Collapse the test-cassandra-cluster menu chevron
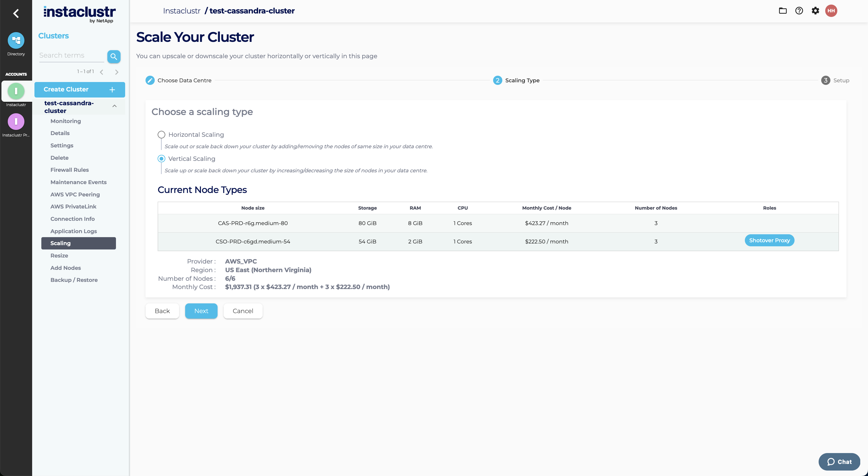 115,106
